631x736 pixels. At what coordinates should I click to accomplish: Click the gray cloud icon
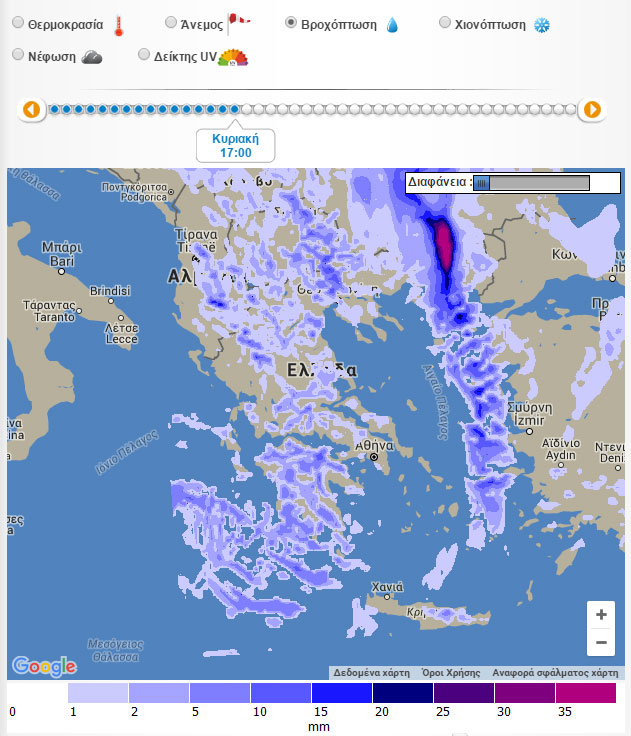[93, 57]
